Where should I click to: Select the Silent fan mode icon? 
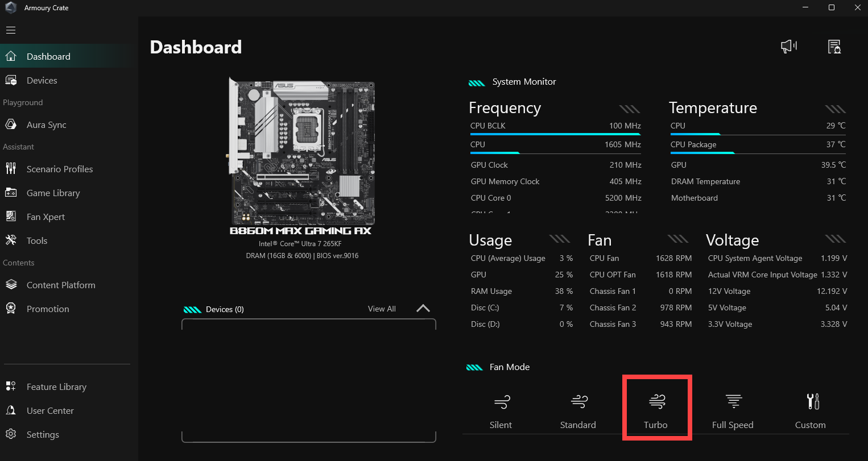pos(502,402)
